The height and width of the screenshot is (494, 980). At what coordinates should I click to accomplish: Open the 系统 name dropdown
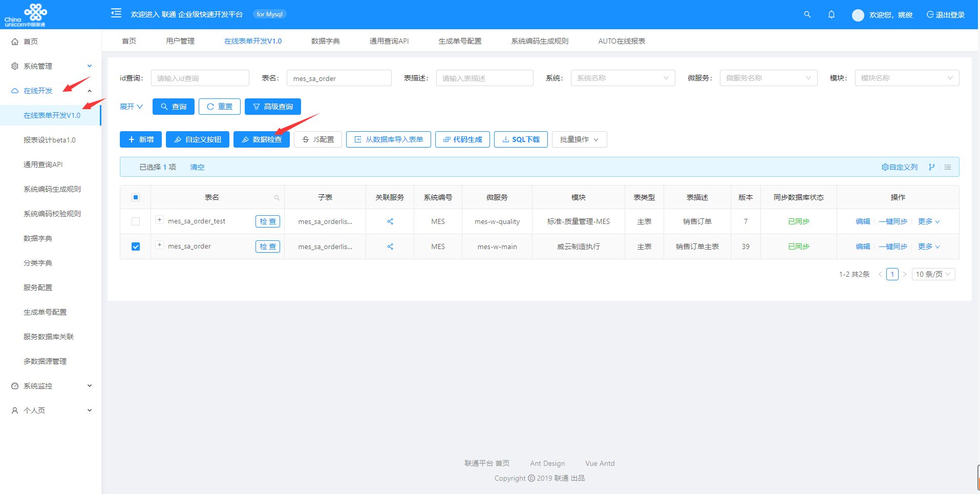tap(623, 78)
